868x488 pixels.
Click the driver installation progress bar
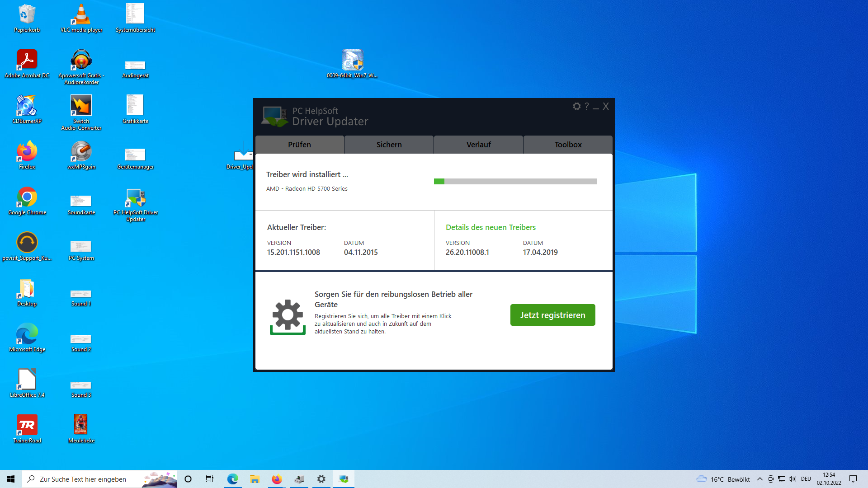515,181
